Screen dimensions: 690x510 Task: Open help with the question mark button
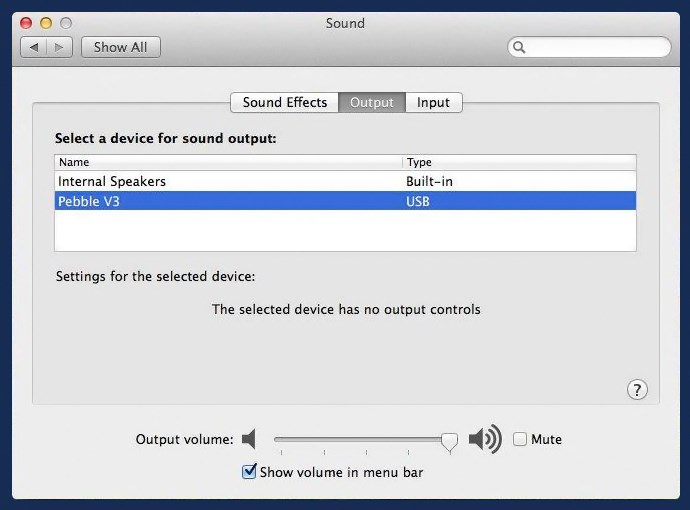click(x=637, y=390)
